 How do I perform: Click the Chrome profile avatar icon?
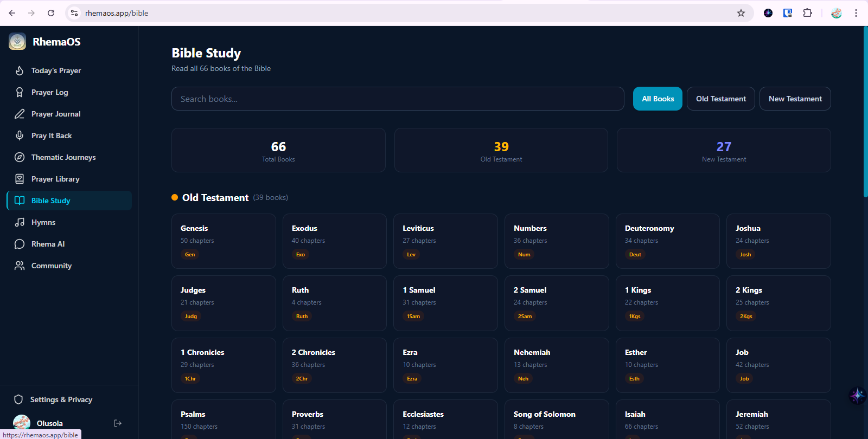[837, 13]
